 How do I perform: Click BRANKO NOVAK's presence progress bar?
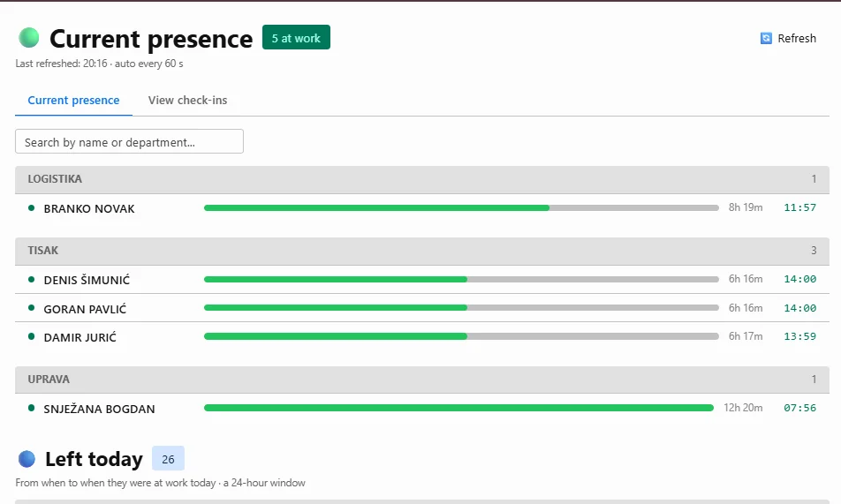461,208
